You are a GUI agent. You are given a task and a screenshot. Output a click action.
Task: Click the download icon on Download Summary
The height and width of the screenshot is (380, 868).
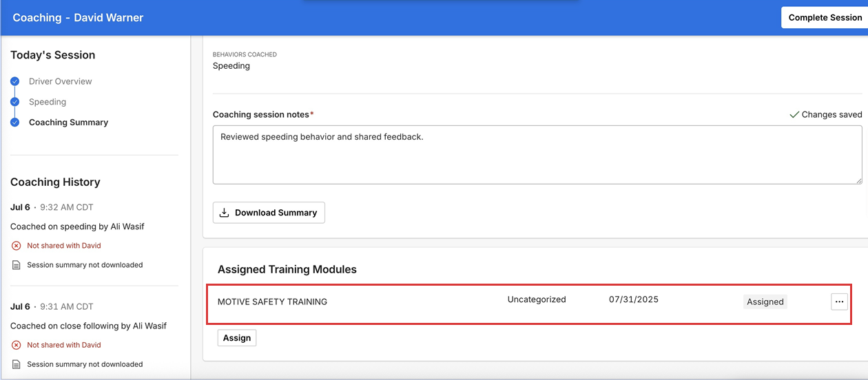[224, 213]
